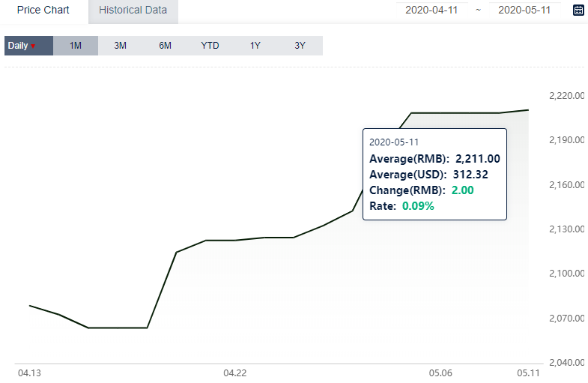Click the Change(RMB) value 2.00

coord(462,190)
